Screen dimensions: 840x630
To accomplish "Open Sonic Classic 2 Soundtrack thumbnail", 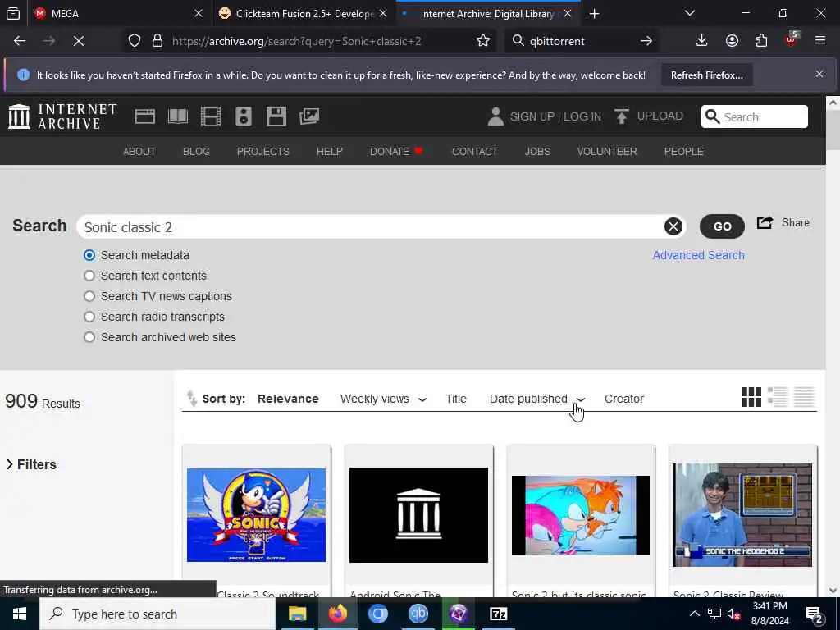I will pyautogui.click(x=256, y=515).
